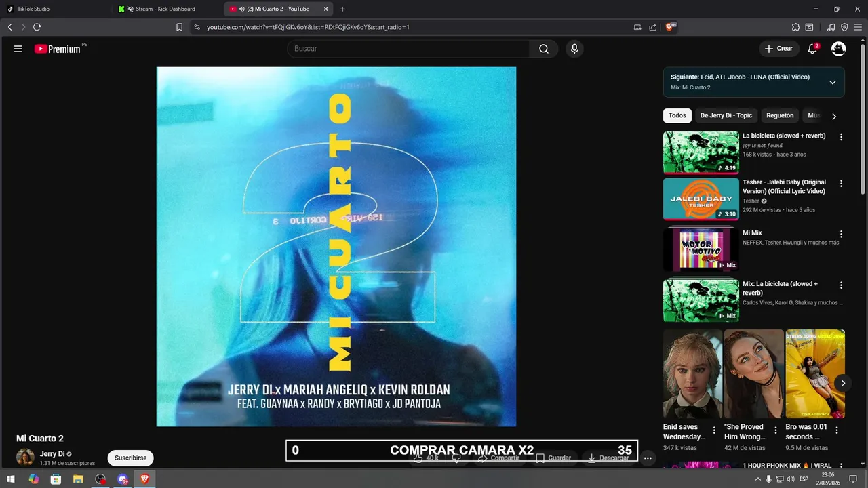868x488 pixels.
Task: Open options for Mix: La bicicleta
Action: pos(841,285)
